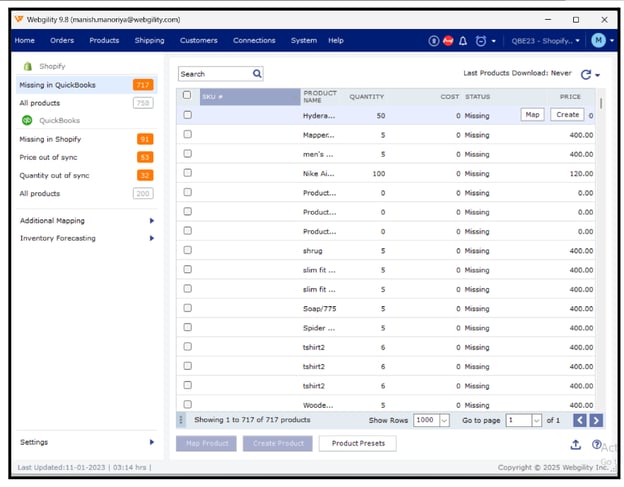Click the Create button for Hydera row
The height and width of the screenshot is (487, 624).
point(567,115)
